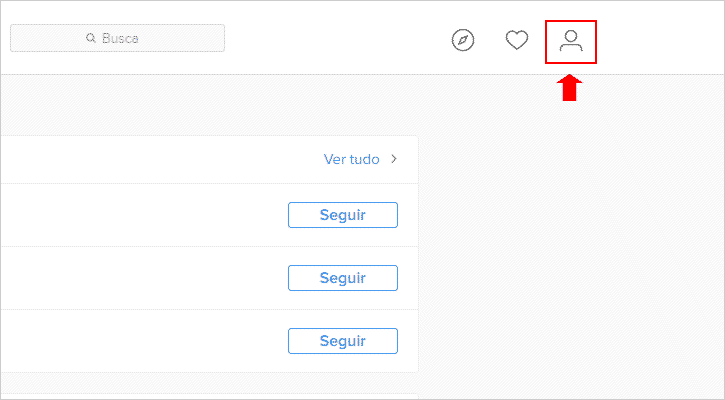
Task: Click the suggestions header row
Action: (209, 160)
